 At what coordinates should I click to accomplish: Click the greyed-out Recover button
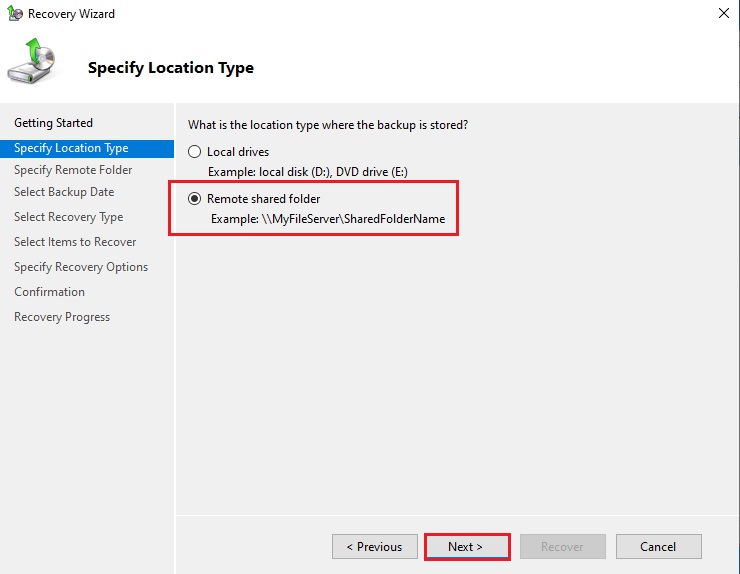point(562,547)
